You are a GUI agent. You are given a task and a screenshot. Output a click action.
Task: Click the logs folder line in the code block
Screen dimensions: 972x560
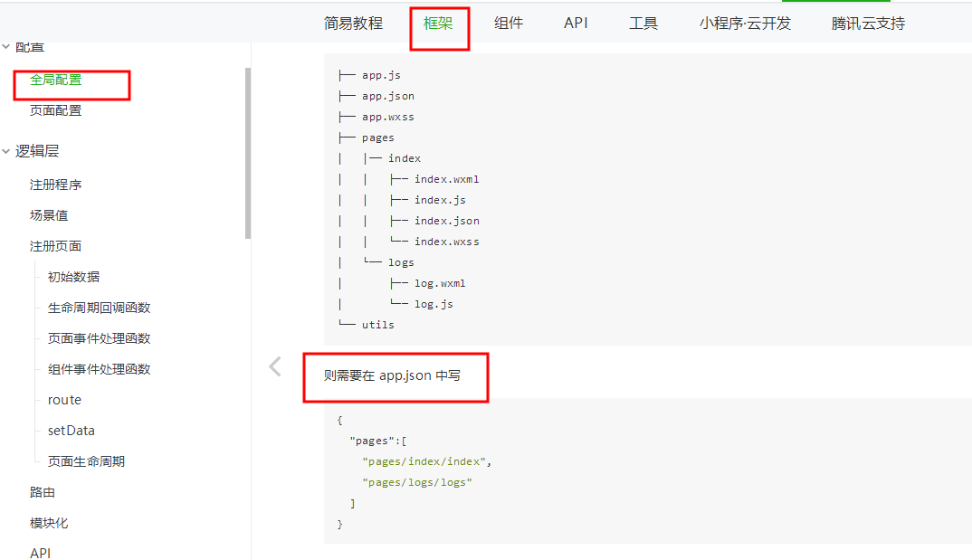coord(401,262)
